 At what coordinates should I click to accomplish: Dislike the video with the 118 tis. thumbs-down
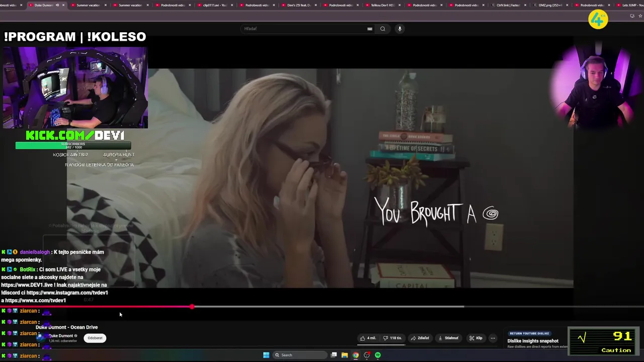click(392, 338)
